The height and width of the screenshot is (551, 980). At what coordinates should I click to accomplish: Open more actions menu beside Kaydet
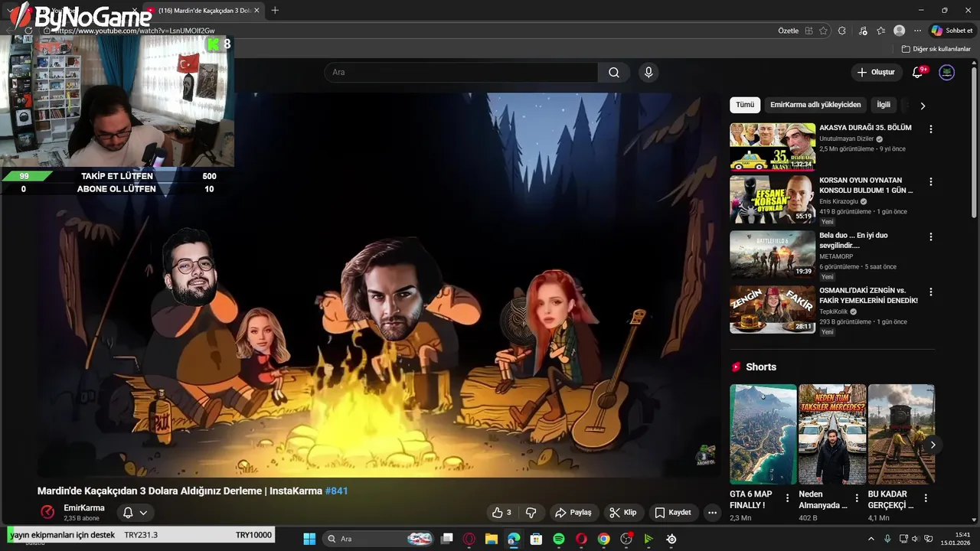coord(712,513)
